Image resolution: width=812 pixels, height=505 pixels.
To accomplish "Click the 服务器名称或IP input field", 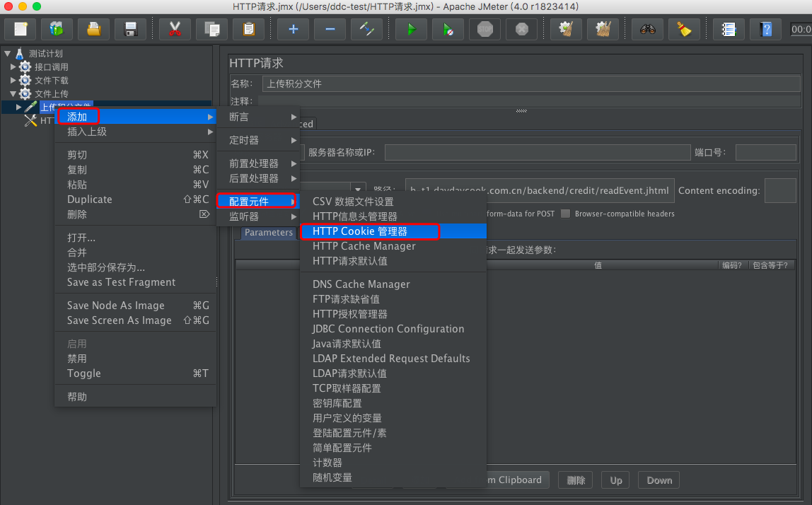I will (538, 152).
